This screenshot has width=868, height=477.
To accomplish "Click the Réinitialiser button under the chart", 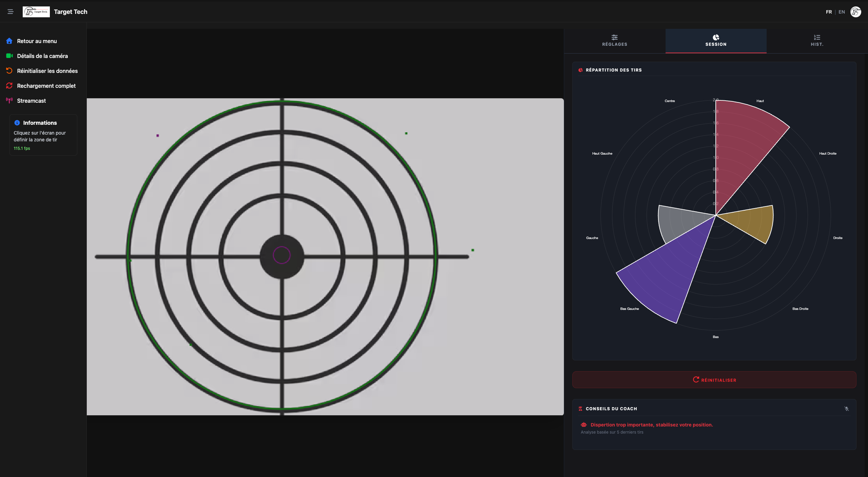I will (x=713, y=380).
